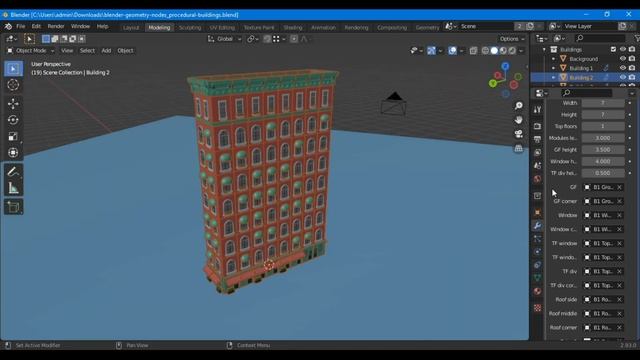640x360 pixels.
Task: Open the Render properties tab
Action: coord(537,127)
